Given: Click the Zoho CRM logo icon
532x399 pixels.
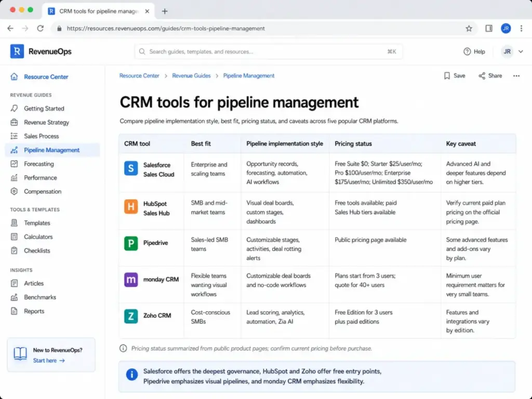Looking at the screenshot, I should (x=131, y=316).
